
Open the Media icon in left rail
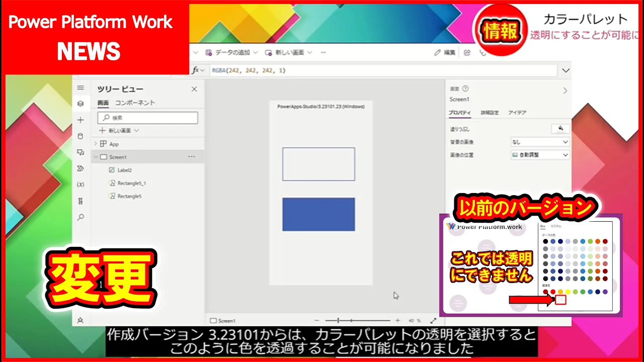(x=80, y=152)
